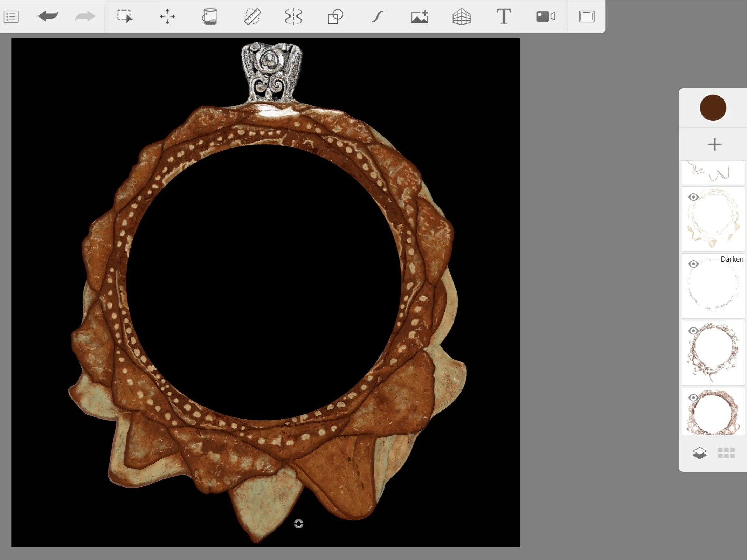Select the Text tool

tap(504, 16)
